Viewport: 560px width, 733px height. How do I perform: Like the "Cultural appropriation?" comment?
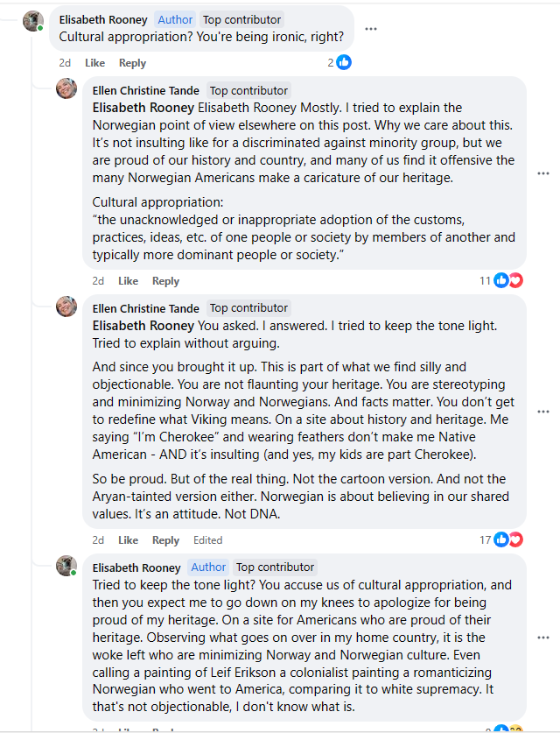(94, 63)
